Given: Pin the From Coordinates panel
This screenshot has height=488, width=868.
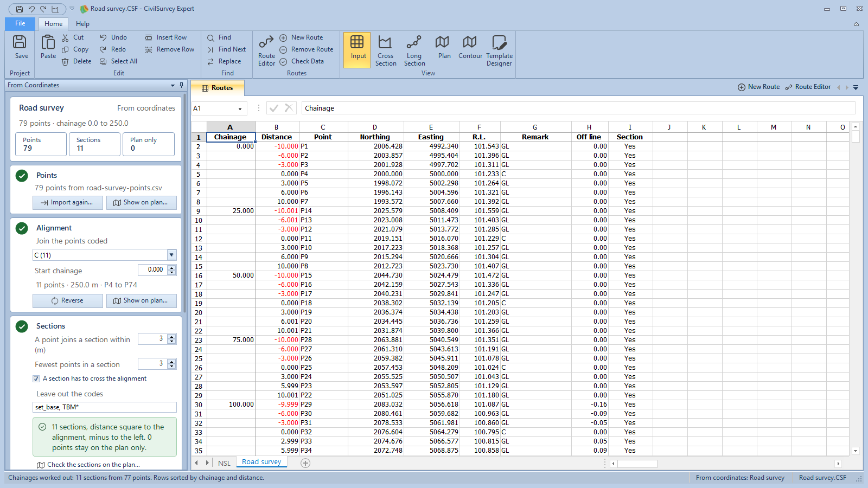Looking at the screenshot, I should click(x=181, y=85).
